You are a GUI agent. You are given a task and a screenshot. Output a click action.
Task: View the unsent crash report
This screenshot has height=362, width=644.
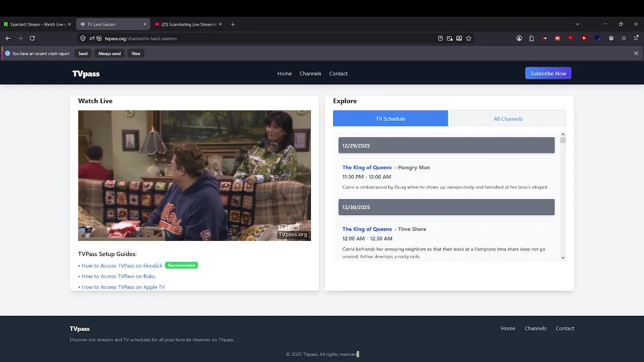point(136,53)
